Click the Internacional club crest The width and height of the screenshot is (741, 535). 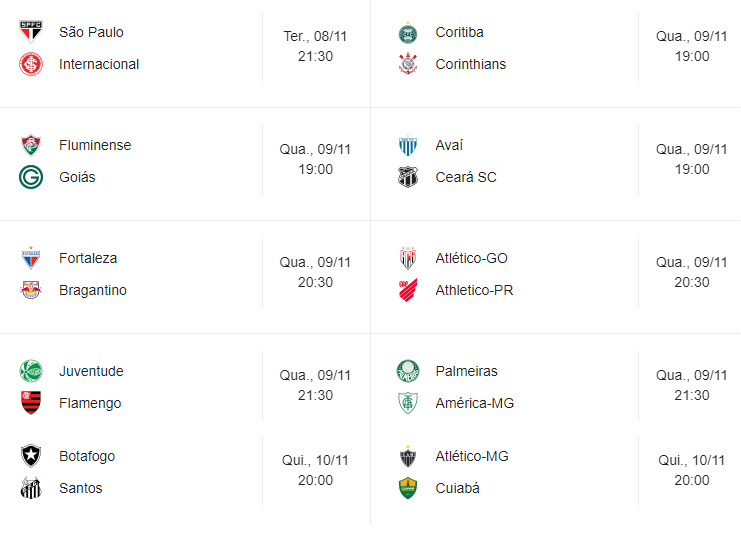[x=31, y=64]
